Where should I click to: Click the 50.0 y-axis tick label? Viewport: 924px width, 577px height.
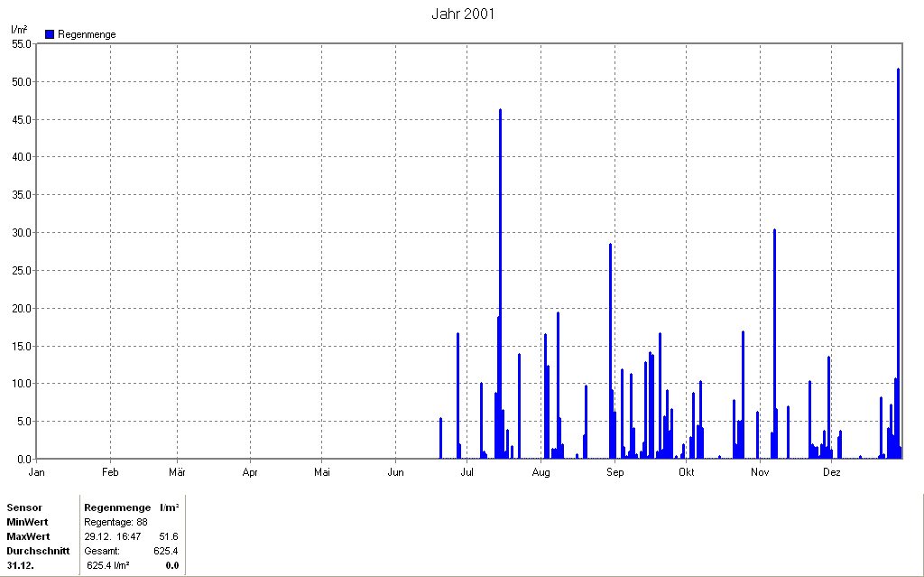click(22, 81)
